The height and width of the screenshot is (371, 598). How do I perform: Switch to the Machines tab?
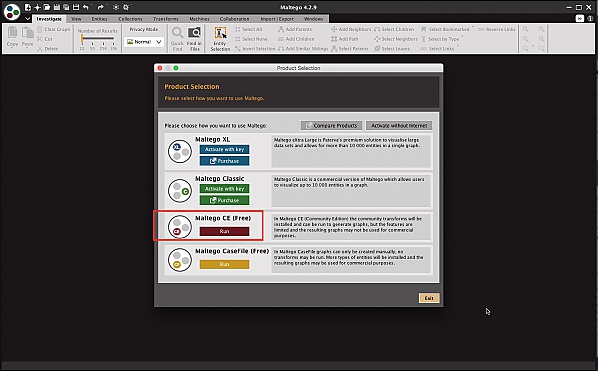click(x=199, y=19)
